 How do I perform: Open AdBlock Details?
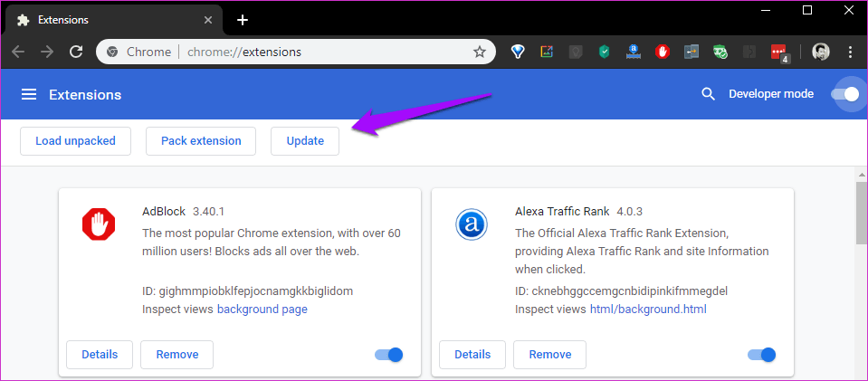[100, 355]
